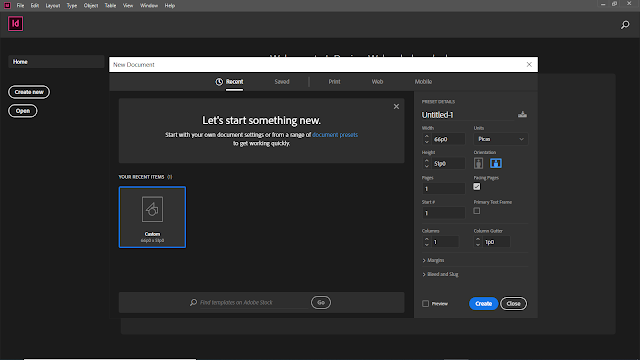Click the Columns value field

tap(444, 242)
